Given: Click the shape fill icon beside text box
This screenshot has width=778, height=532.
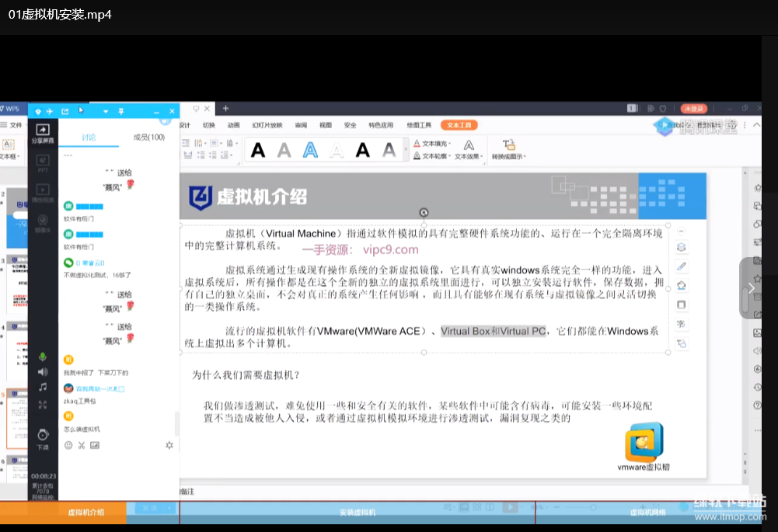Looking at the screenshot, I should 682,286.
